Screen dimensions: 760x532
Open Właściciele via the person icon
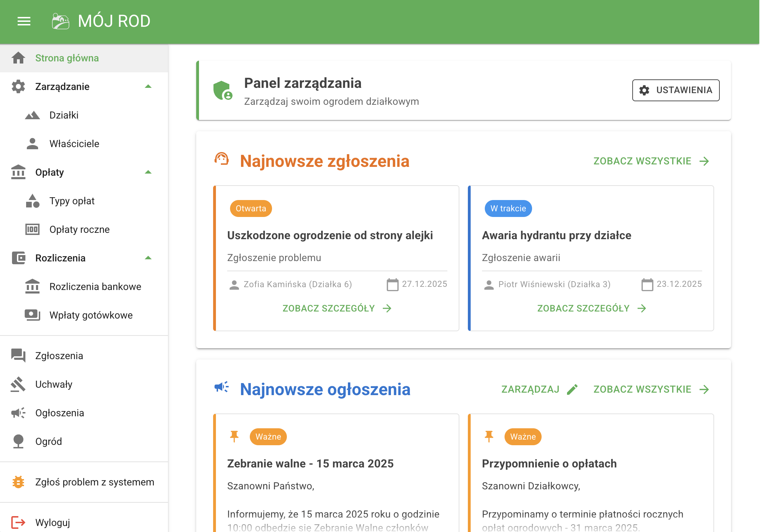point(32,144)
